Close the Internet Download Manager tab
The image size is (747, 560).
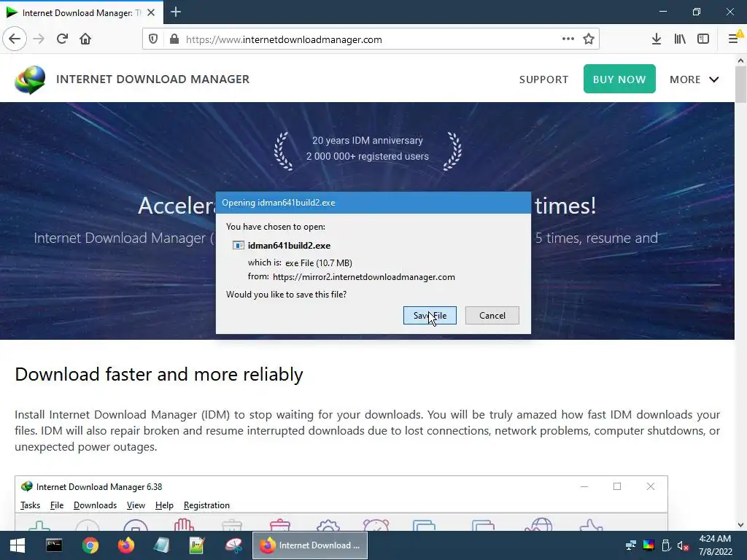[151, 12]
